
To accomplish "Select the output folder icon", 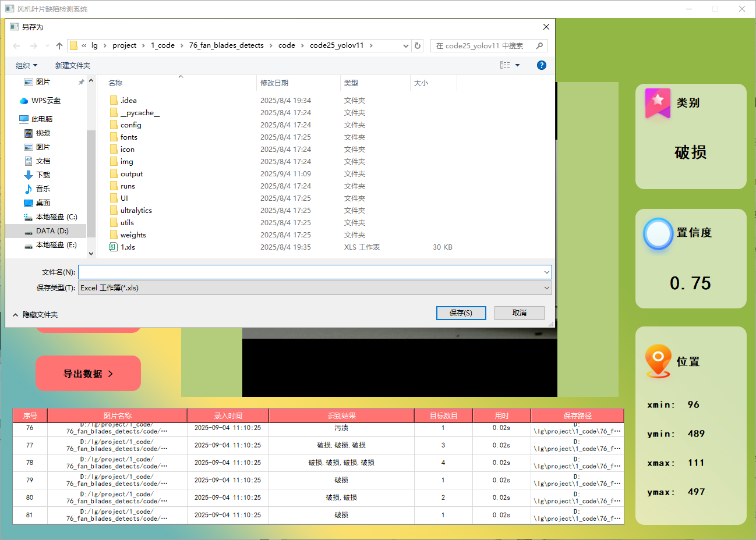I will 114,173.
